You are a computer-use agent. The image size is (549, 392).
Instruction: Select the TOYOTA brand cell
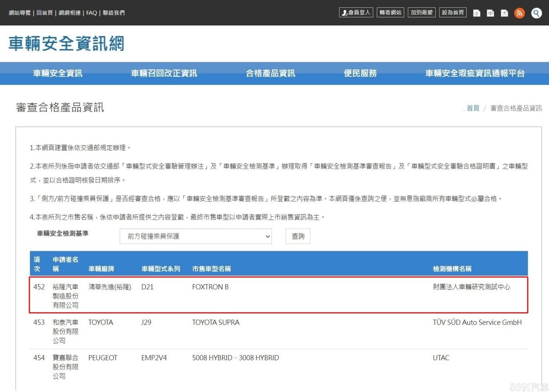click(101, 322)
